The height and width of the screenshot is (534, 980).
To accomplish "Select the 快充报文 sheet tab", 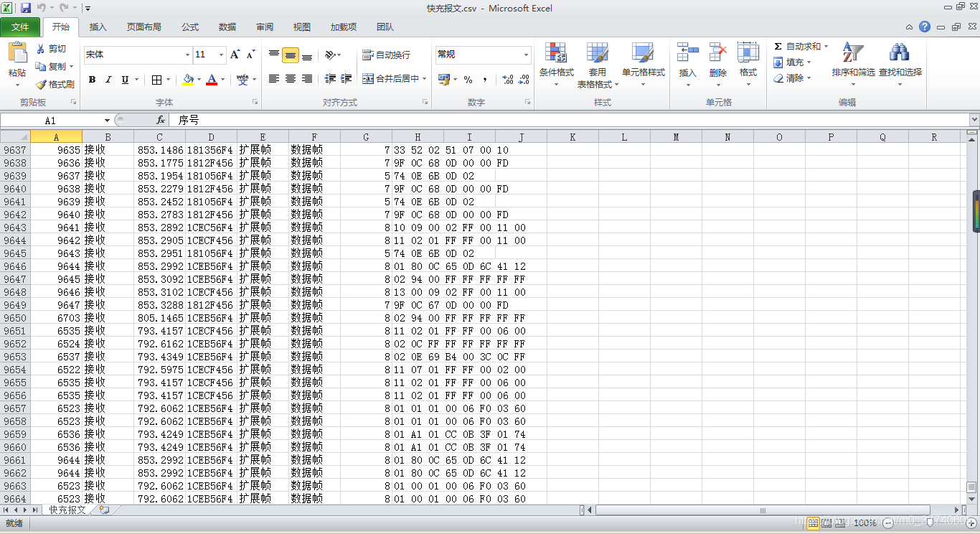I will pyautogui.click(x=67, y=510).
